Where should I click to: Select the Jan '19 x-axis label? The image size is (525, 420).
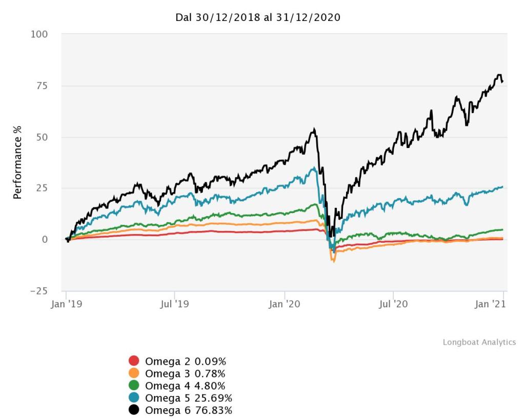tap(66, 304)
